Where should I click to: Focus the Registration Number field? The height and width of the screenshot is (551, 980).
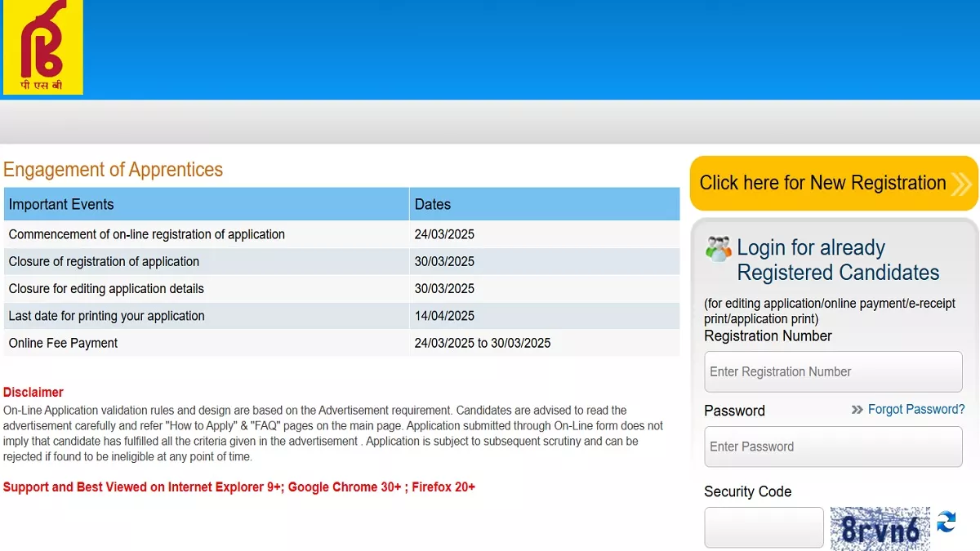click(833, 371)
